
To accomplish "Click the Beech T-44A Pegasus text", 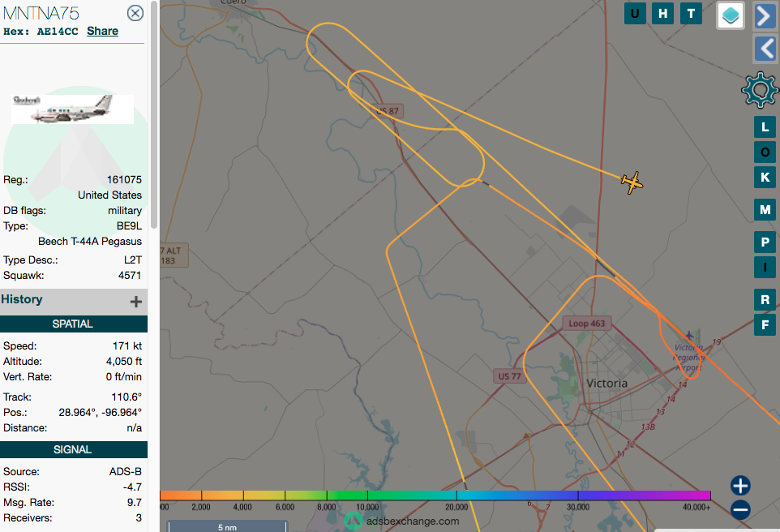I will [90, 242].
